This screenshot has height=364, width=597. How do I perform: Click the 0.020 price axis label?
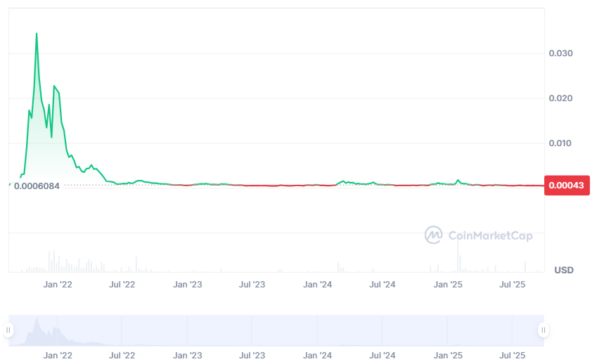click(x=560, y=98)
